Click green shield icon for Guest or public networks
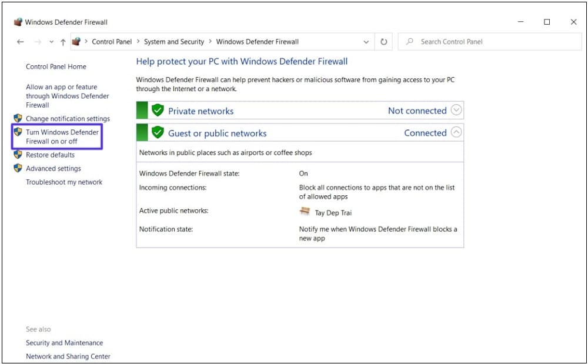588x364 pixels. [x=158, y=132]
